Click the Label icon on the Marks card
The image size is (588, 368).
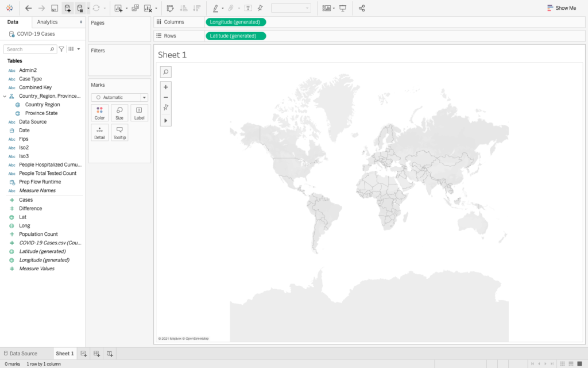click(139, 112)
